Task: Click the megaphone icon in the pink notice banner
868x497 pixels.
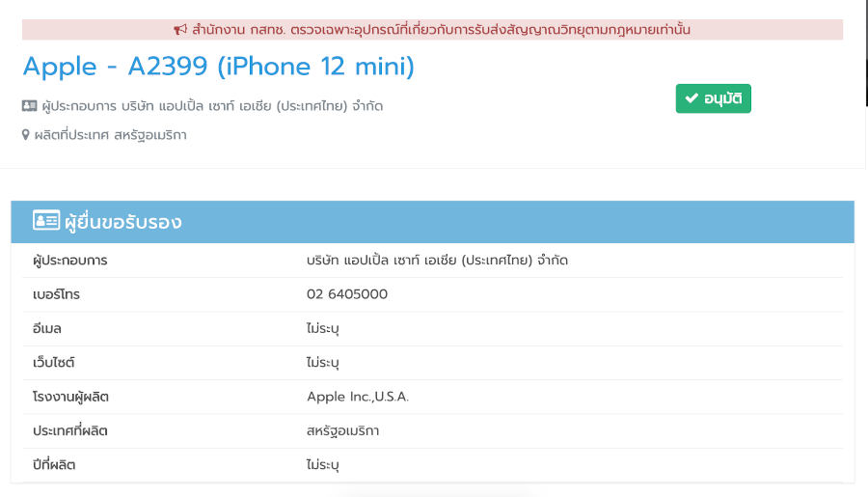Action: click(180, 30)
